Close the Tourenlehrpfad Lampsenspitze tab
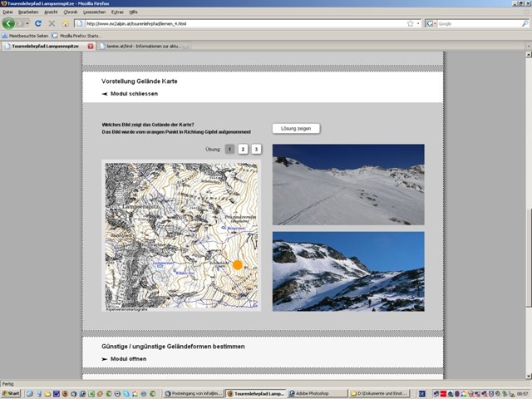The image size is (532, 399). tap(91, 46)
